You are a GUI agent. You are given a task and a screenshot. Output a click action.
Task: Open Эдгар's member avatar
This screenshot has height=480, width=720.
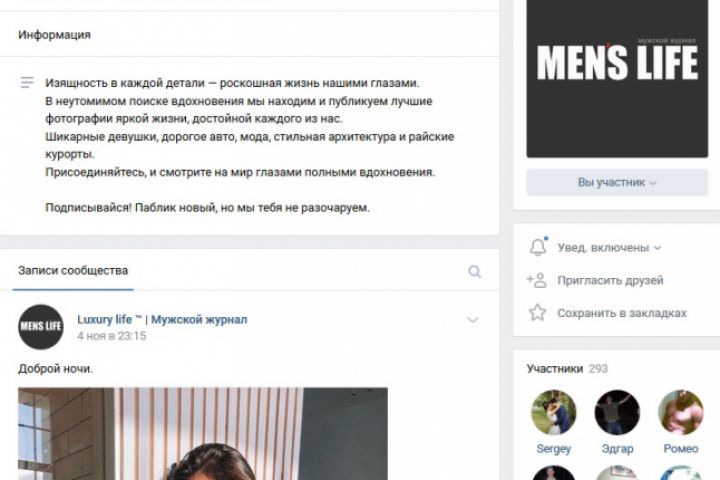coord(617,412)
